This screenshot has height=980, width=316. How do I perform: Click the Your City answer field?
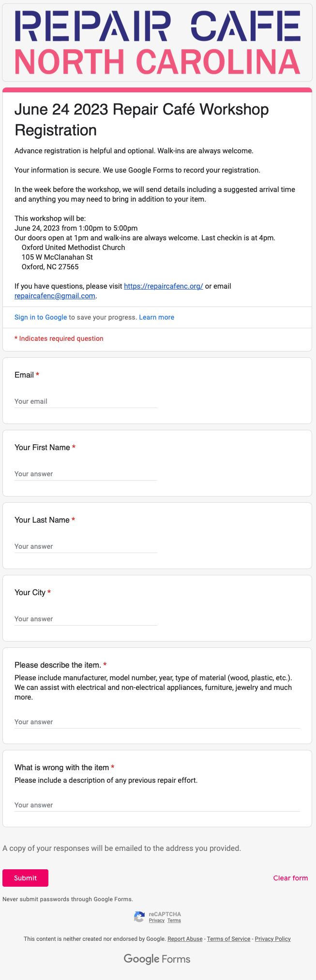(86, 619)
